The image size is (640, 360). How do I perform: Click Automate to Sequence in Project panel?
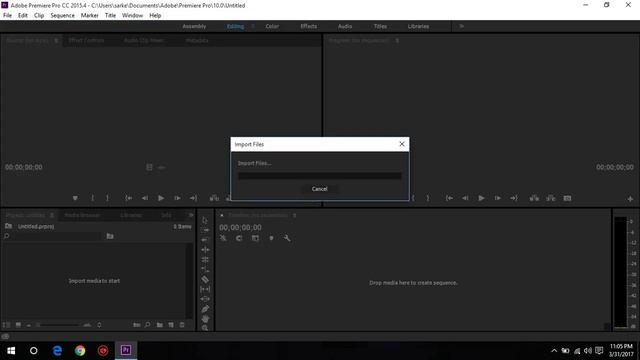137,325
